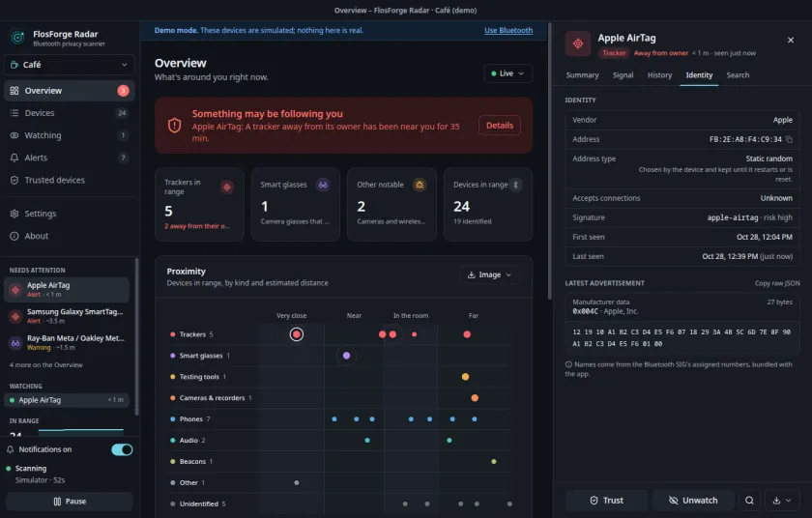The image size is (812, 518).
Task: Switch to the History tab
Action: [659, 75]
